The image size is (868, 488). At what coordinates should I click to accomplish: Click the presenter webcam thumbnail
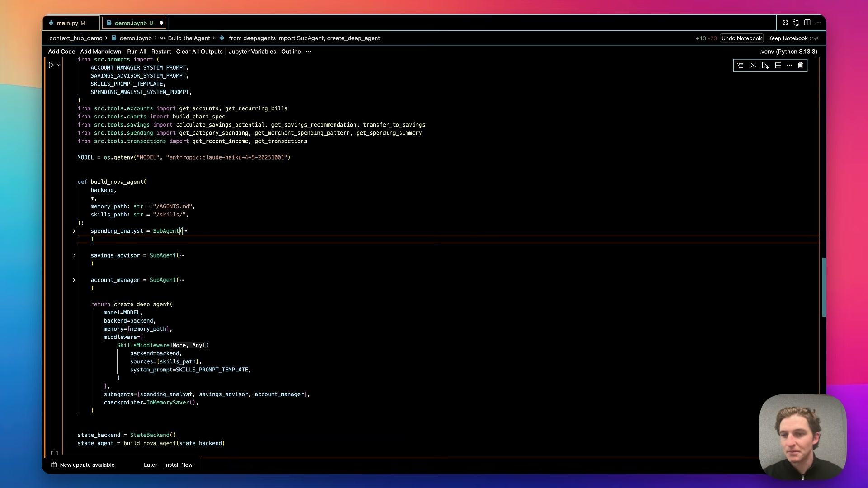pos(802,437)
